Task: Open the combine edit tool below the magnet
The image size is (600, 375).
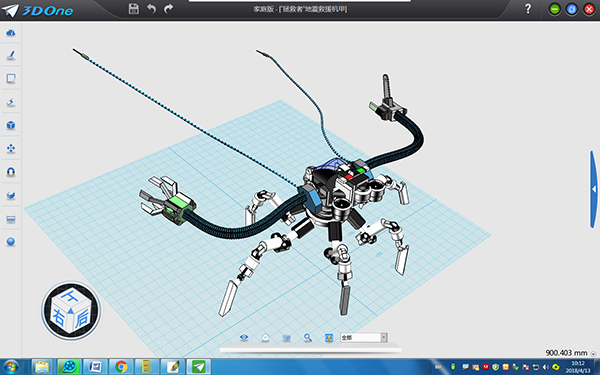Action: pyautogui.click(x=11, y=196)
